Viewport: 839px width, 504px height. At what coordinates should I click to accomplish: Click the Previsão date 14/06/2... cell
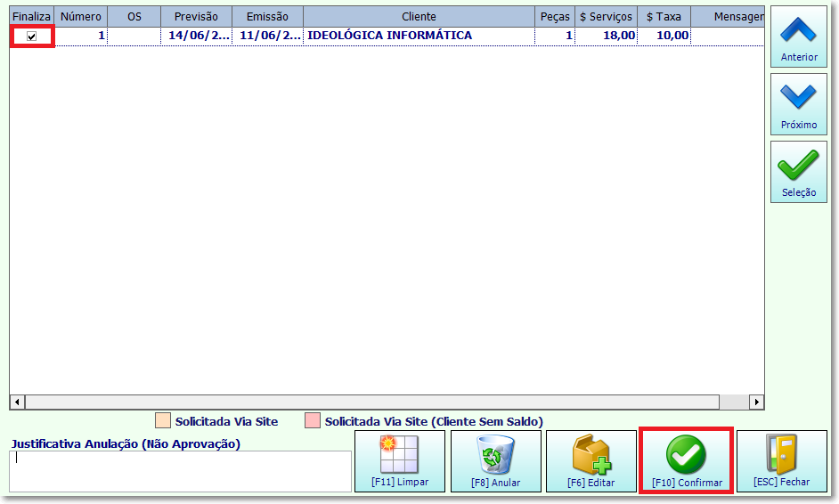click(x=196, y=36)
